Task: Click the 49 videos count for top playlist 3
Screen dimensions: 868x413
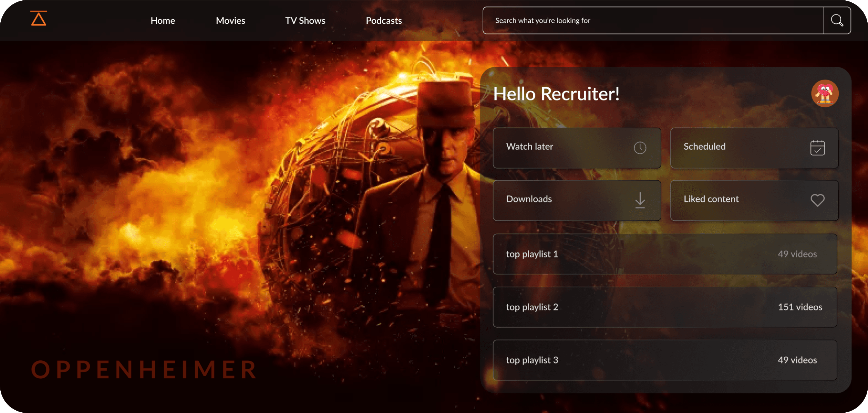Action: 797,360
